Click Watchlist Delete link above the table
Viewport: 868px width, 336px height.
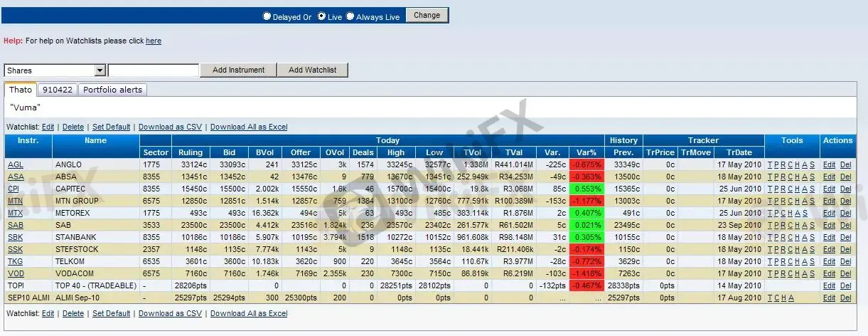[x=73, y=127]
